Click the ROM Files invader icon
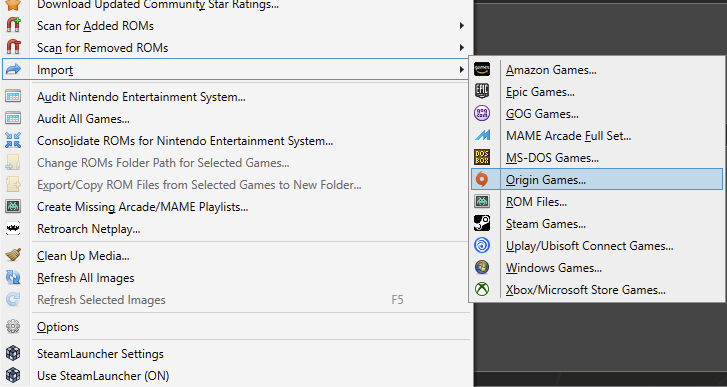The height and width of the screenshot is (387, 727). click(482, 202)
